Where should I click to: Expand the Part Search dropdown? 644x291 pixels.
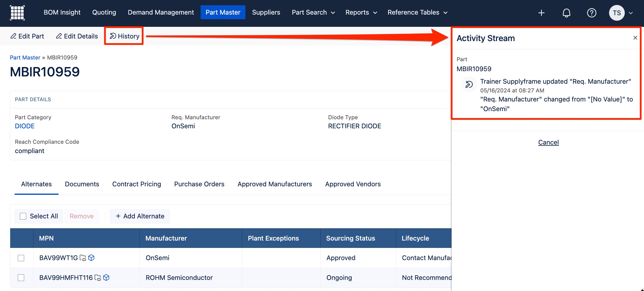point(313,13)
